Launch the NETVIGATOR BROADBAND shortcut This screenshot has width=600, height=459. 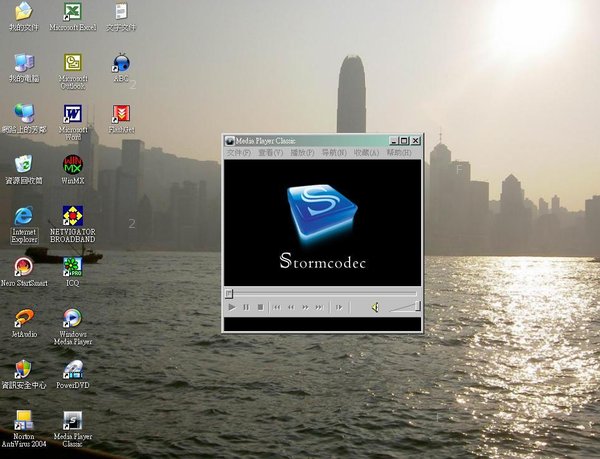73,225
